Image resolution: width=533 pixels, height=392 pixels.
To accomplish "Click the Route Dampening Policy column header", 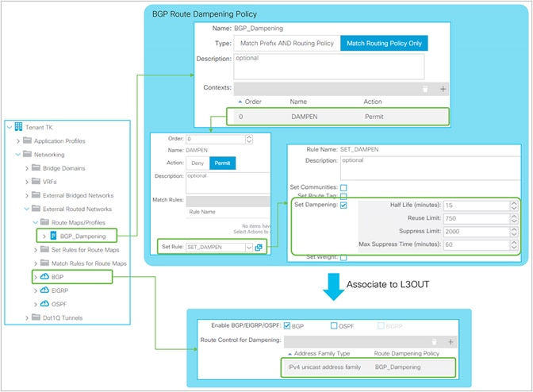I will tap(407, 354).
